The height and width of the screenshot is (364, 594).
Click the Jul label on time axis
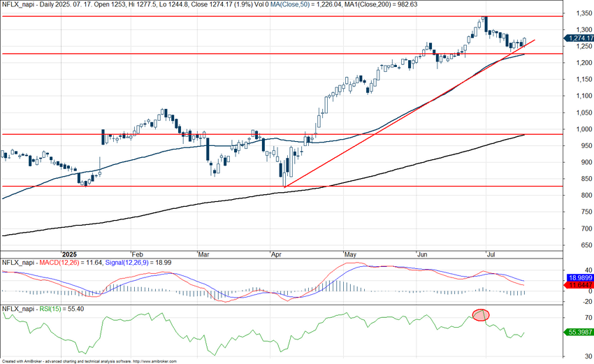pos(491,254)
